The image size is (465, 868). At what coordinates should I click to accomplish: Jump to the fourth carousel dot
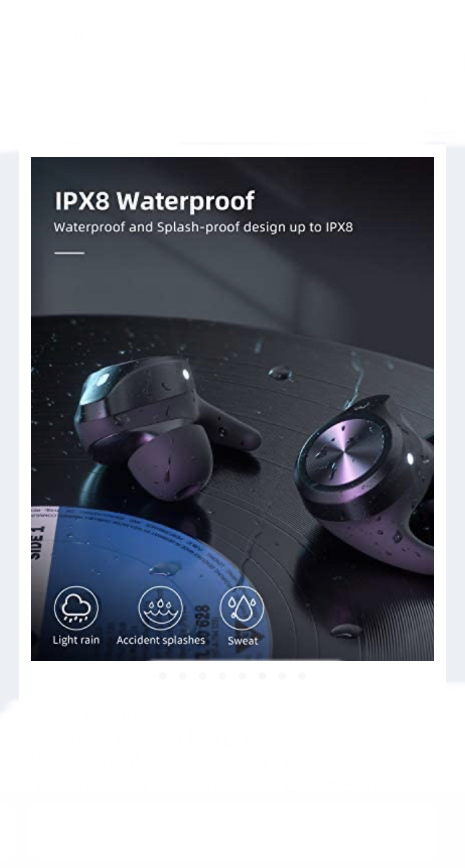(223, 676)
